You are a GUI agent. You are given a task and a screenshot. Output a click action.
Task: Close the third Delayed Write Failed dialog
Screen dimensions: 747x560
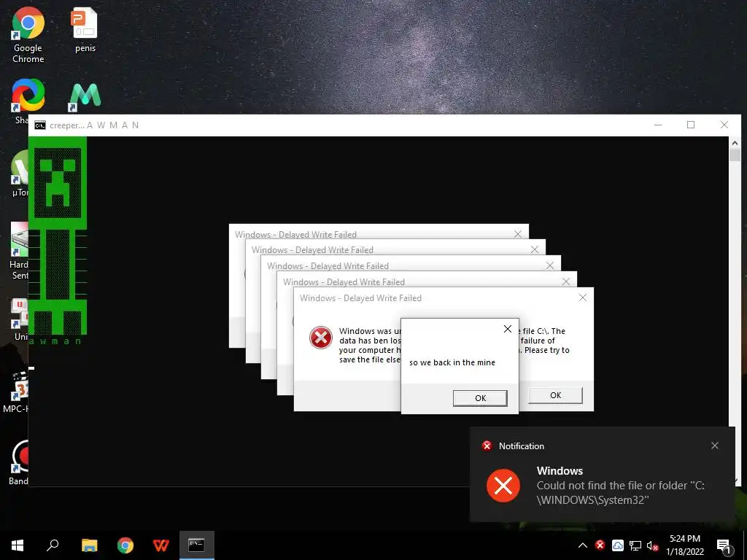550,265
